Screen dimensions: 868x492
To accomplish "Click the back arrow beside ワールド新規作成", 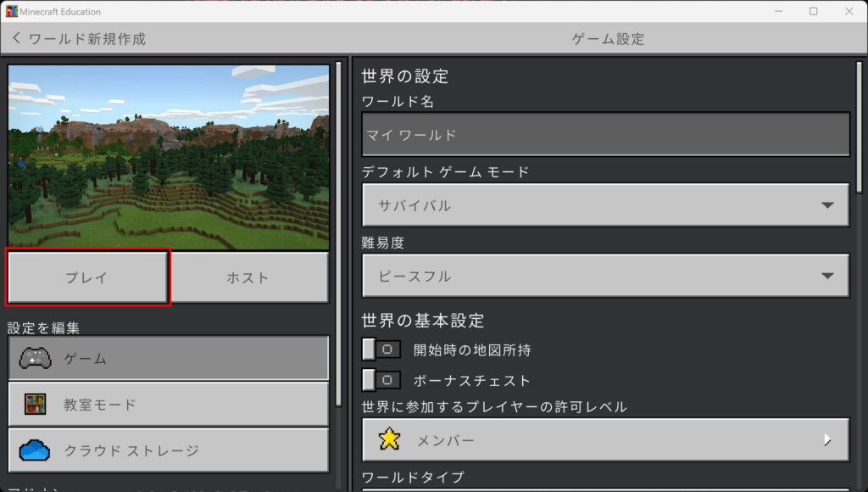I will [x=16, y=39].
